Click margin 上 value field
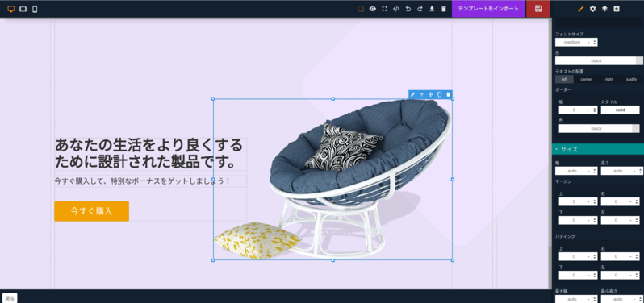The image size is (644, 303). [573, 201]
